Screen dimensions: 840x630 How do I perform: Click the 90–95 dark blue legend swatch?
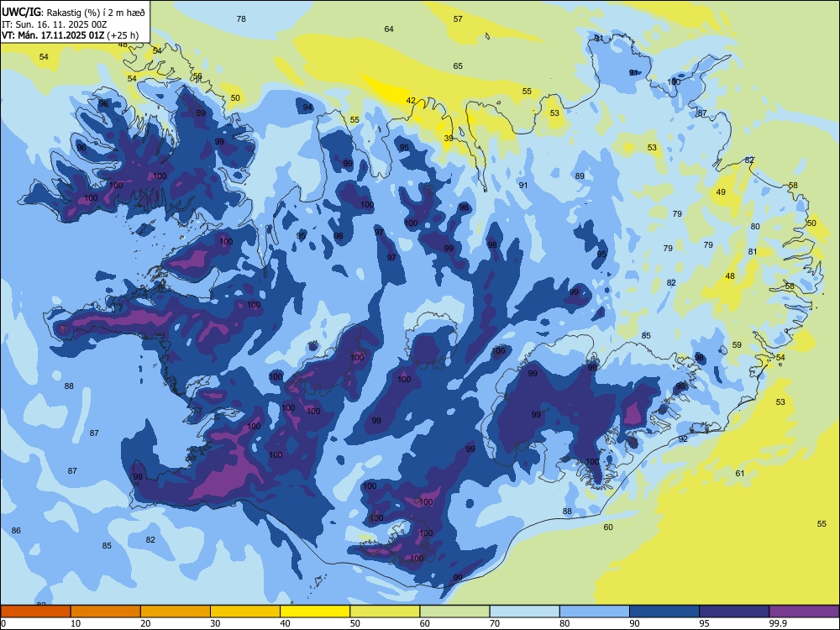(x=664, y=612)
